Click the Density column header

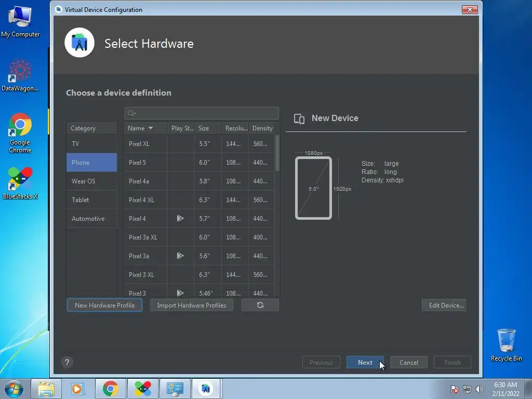click(x=263, y=128)
